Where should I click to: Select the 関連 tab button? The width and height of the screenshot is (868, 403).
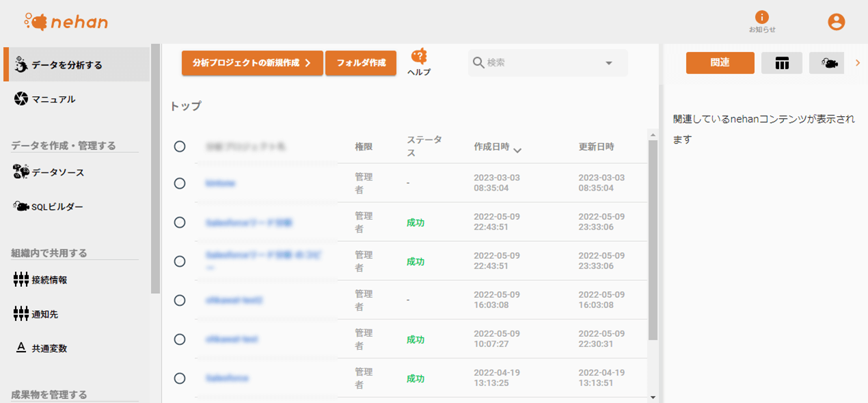click(720, 63)
